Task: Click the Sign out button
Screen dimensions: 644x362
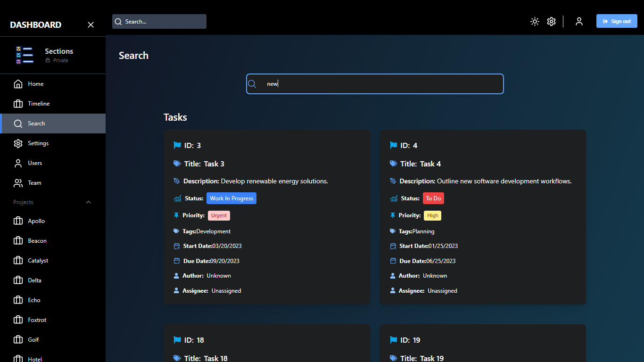Action: [617, 21]
